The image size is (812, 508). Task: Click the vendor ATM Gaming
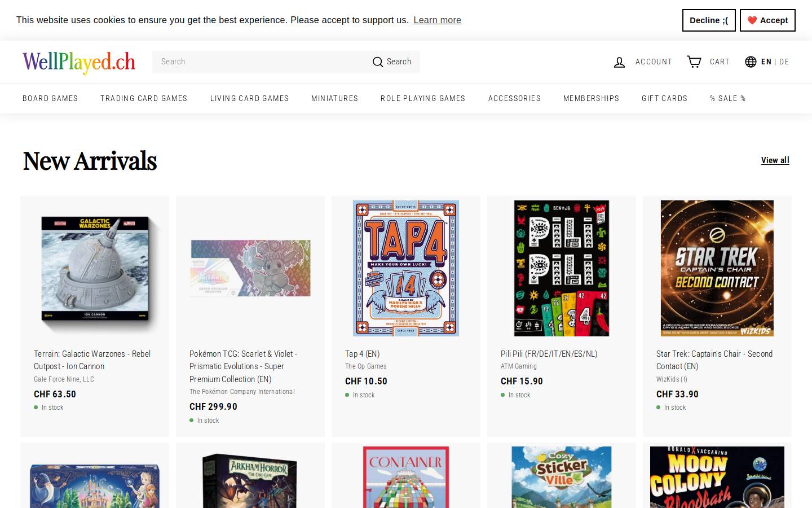tap(519, 366)
